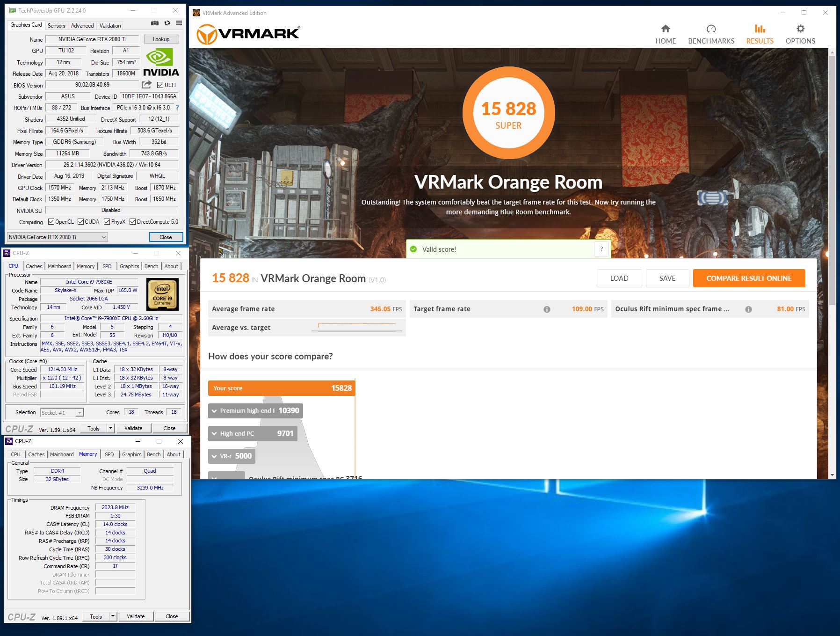Toggle the OpenCL checkbox

click(51, 222)
